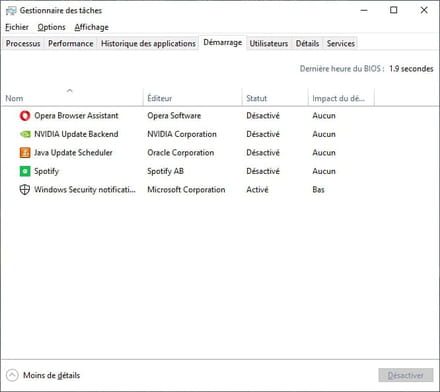The image size is (440, 392).
Task: Switch to the Processus tab
Action: (23, 44)
